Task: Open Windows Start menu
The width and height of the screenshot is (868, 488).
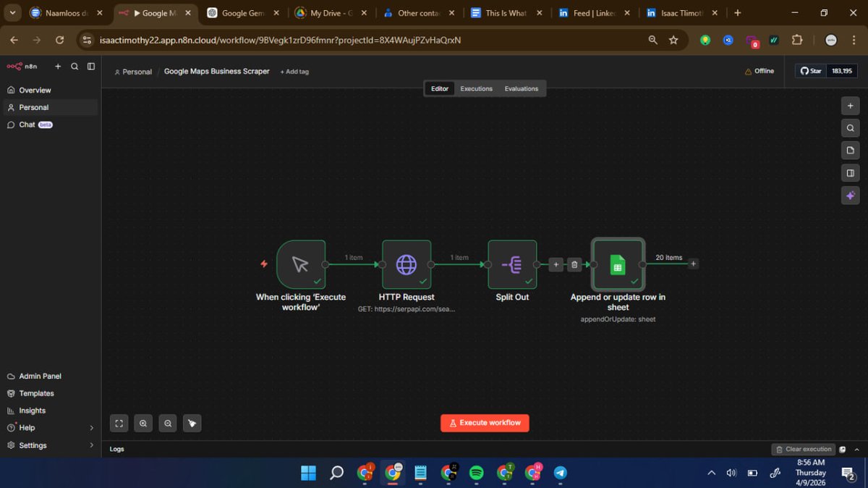Action: [x=308, y=473]
